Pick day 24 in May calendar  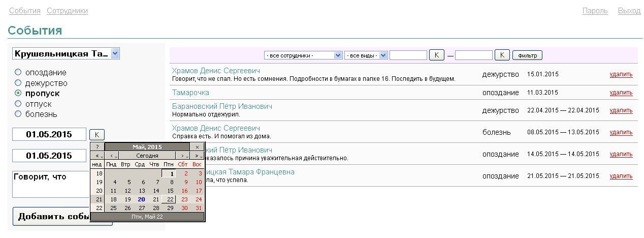(197, 199)
